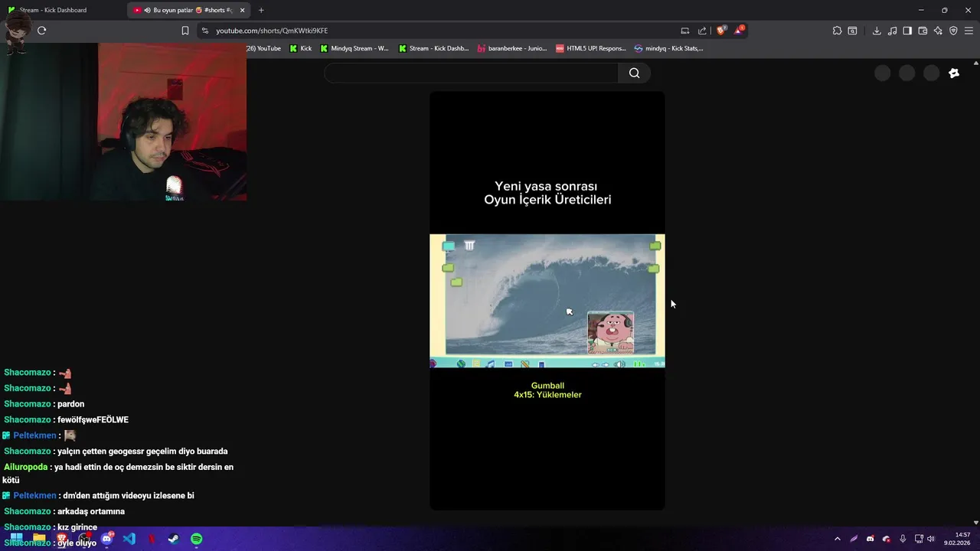This screenshot has height=551, width=980.
Task: Open the Kick bookmark
Action: pos(301,48)
